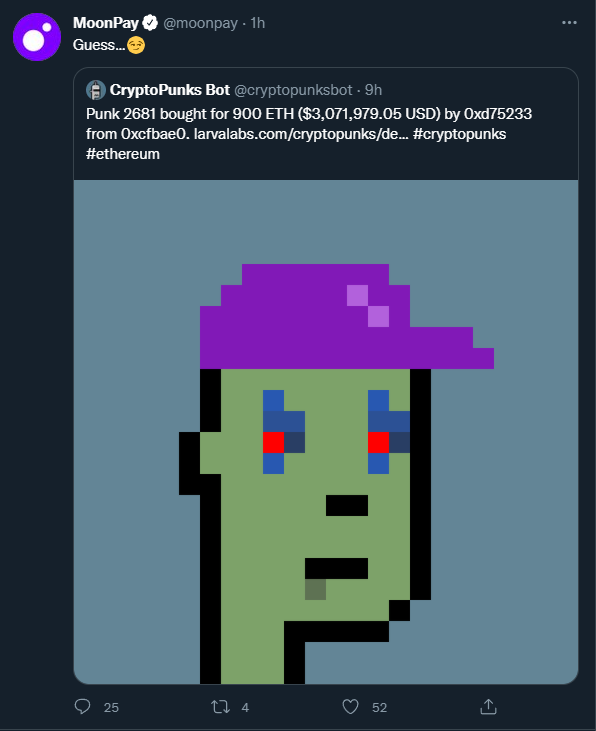Click the verified badge next to MoonPay
This screenshot has height=731, width=596.
(x=150, y=23)
